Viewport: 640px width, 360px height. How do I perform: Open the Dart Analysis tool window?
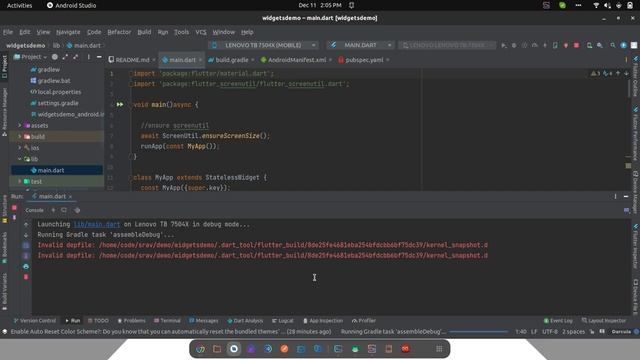pyautogui.click(x=245, y=320)
